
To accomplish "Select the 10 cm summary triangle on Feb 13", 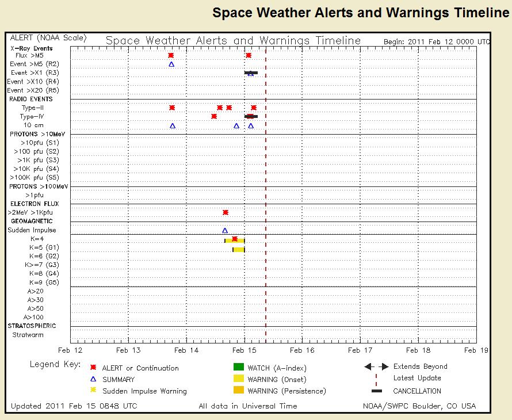I will pos(173,126).
